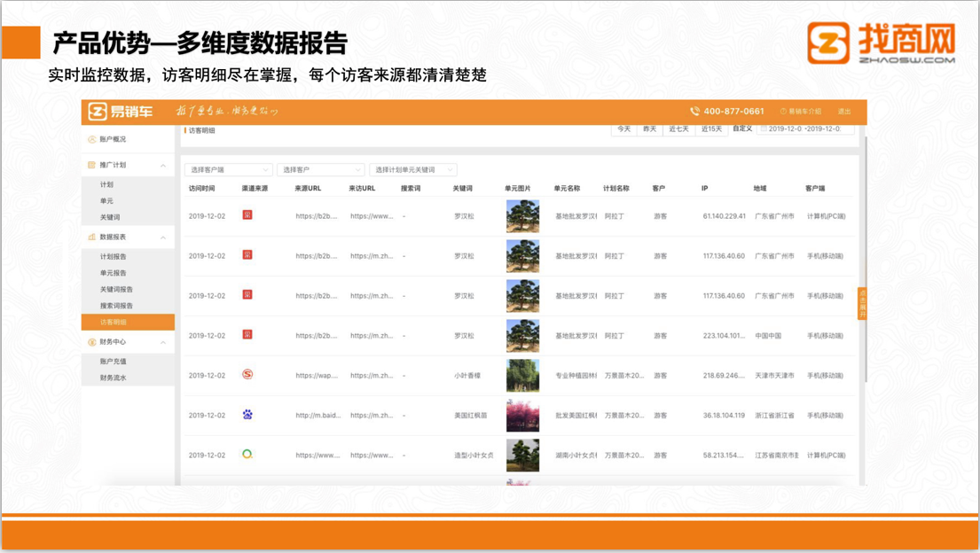Open the 选择客户端 dropdown

click(228, 169)
